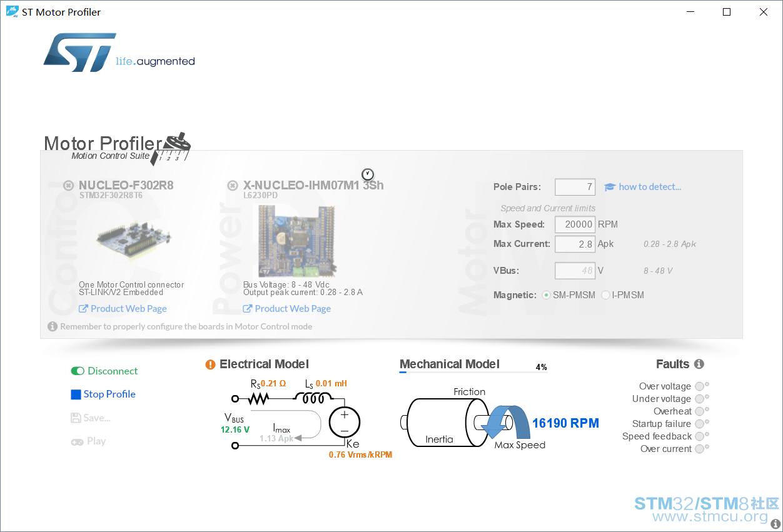This screenshot has height=532, width=783.
Task: Click the 0.28 - 2.8 Apk range hint
Action: tap(670, 244)
